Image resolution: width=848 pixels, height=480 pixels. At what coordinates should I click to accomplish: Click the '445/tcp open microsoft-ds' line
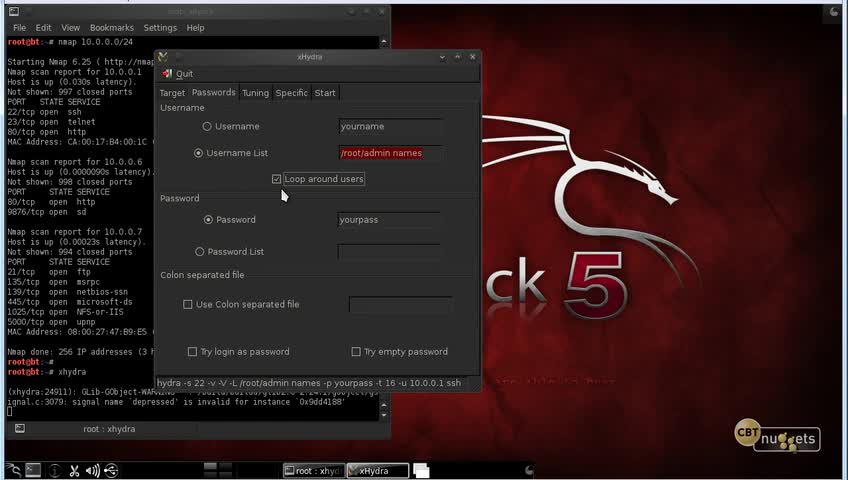tap(70, 302)
